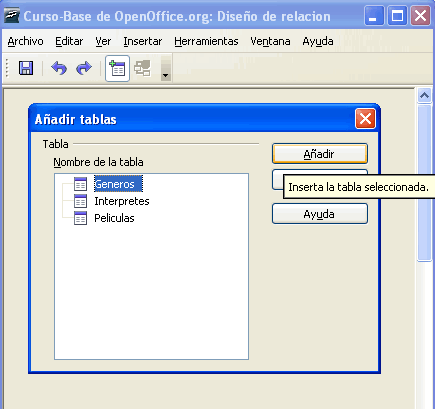Open the Ver menu

pyautogui.click(x=103, y=41)
